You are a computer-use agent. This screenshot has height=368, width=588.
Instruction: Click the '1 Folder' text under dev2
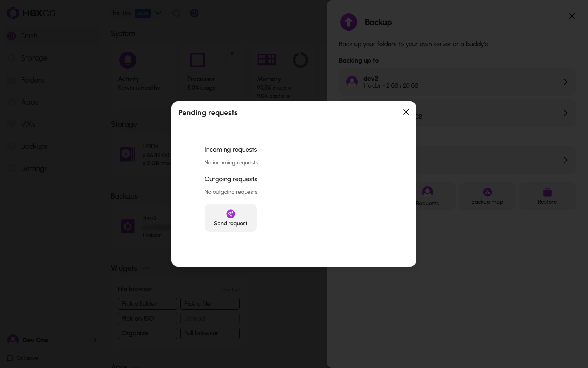pyautogui.click(x=151, y=236)
